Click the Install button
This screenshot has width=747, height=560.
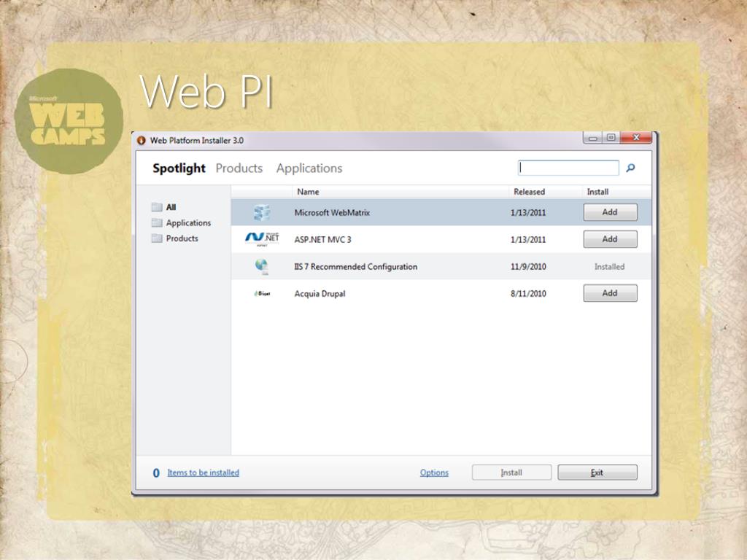[511, 472]
